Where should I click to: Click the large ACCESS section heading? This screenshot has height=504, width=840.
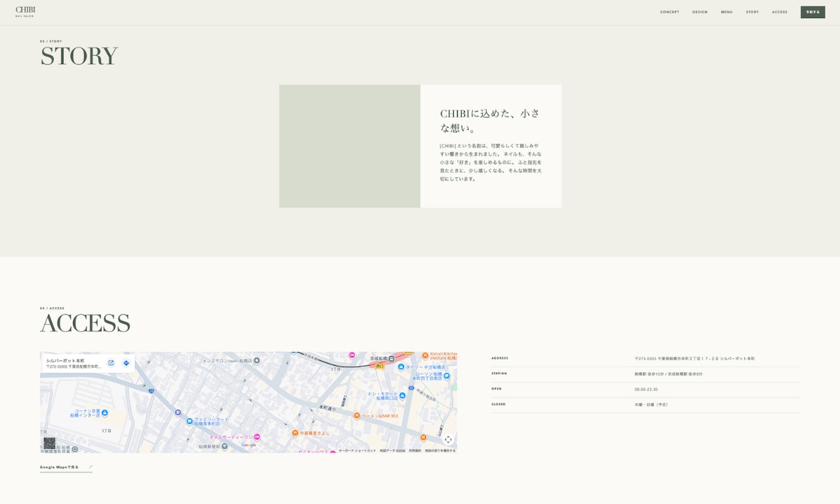coord(85,323)
